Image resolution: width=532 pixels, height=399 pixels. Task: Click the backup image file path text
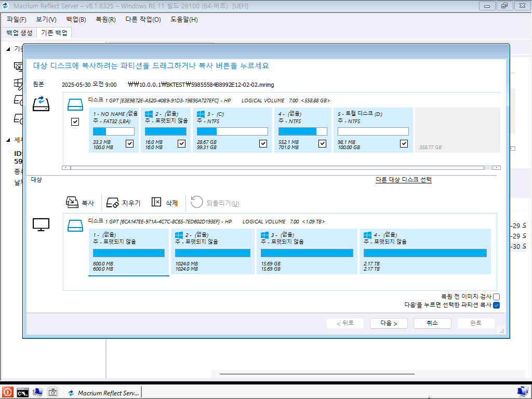pos(201,85)
